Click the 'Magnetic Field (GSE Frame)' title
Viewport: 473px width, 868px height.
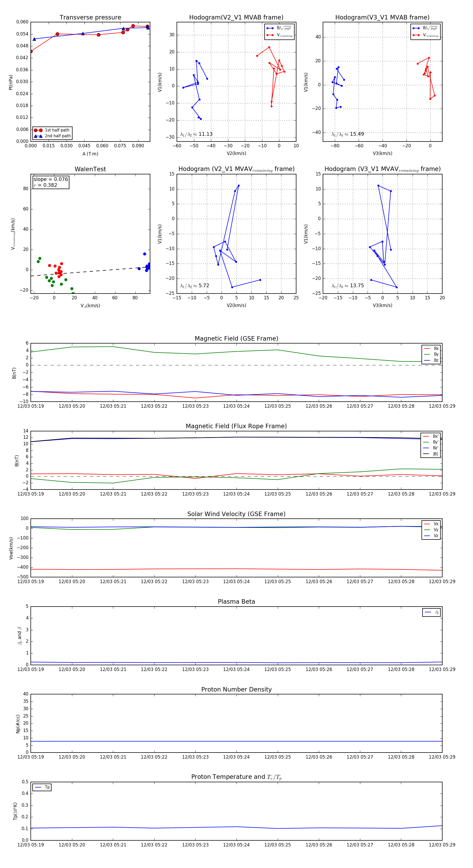pyautogui.click(x=236, y=339)
